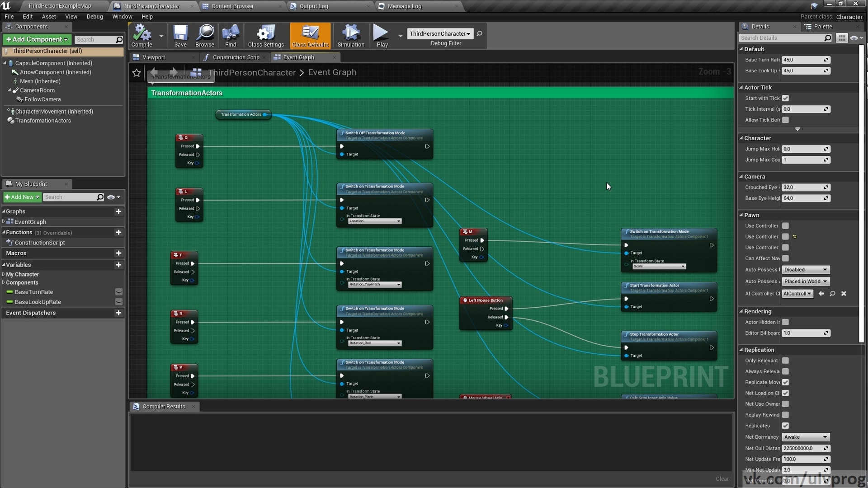Open the Debug menu
This screenshot has height=488, width=868.
94,16
